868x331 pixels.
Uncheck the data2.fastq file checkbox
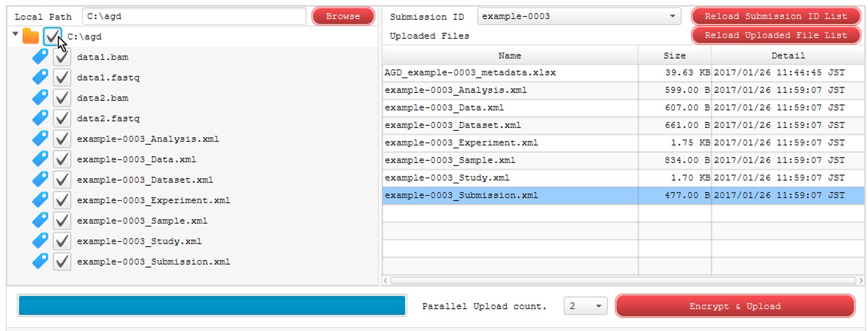[x=62, y=118]
